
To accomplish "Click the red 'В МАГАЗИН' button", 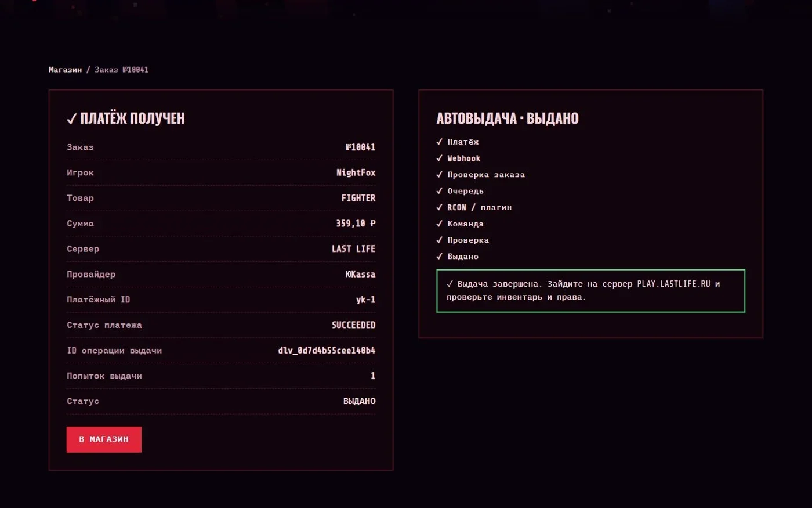I will 104,439.
